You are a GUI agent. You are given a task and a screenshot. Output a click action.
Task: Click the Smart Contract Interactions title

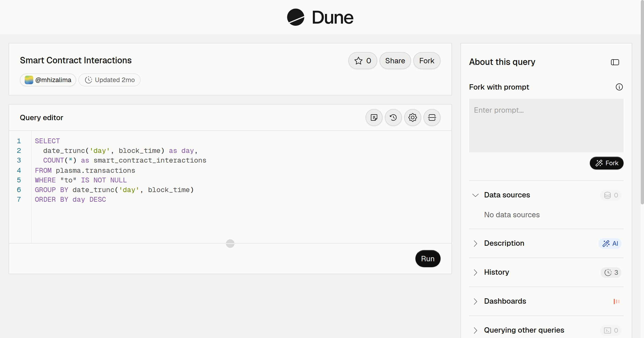[76, 60]
